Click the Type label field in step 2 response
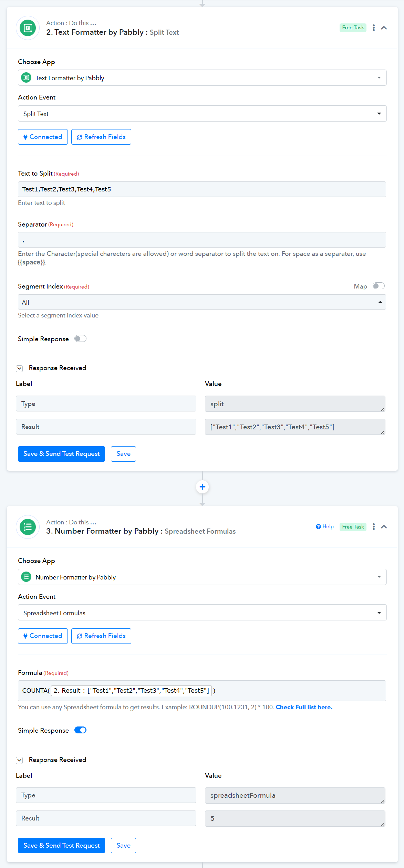 tap(106, 404)
